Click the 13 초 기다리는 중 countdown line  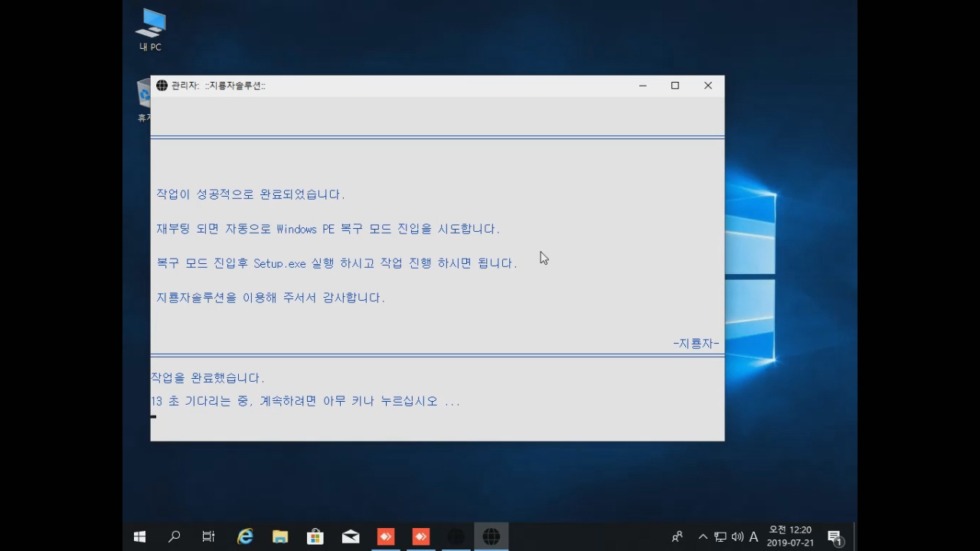(x=305, y=401)
